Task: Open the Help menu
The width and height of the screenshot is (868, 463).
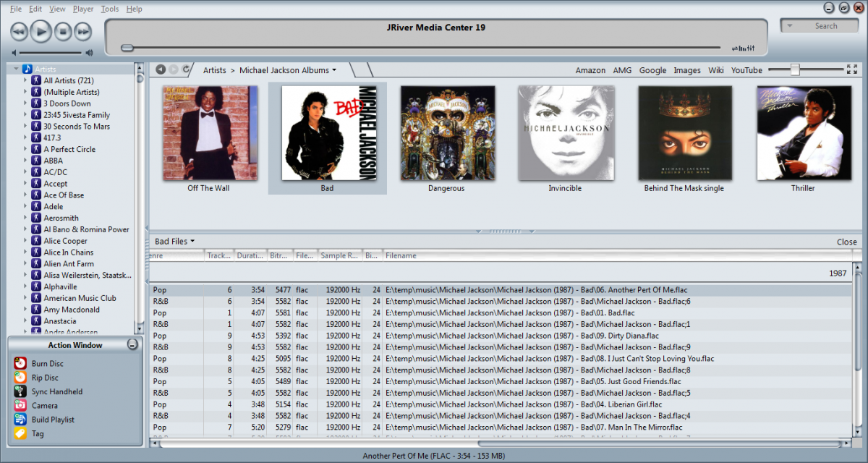Action: tap(134, 9)
